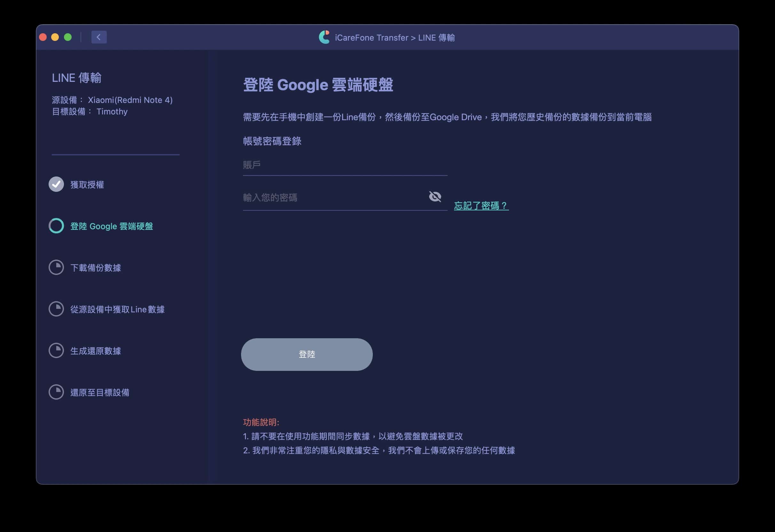Click the iCareFone logo icon
Screen dimensions: 775x532
pos(324,37)
